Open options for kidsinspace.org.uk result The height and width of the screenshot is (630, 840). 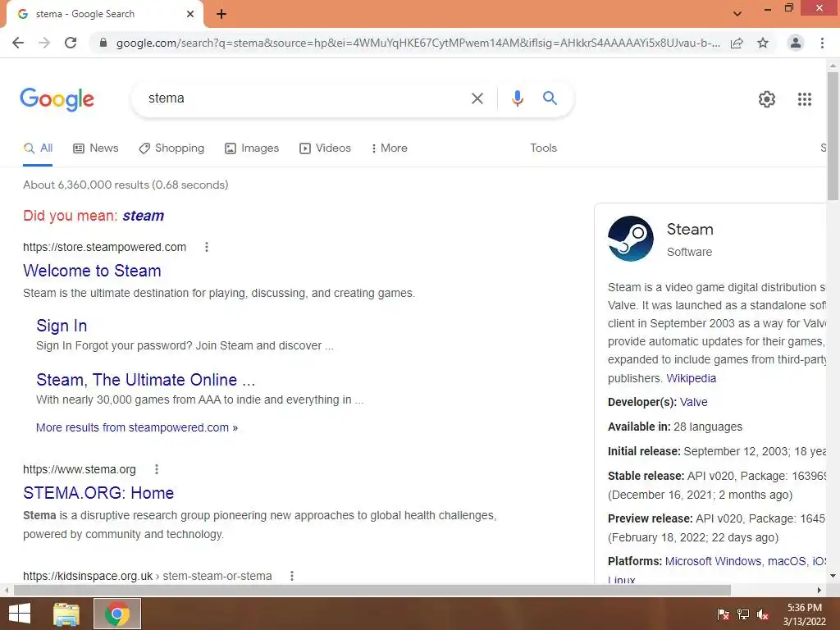click(x=292, y=576)
